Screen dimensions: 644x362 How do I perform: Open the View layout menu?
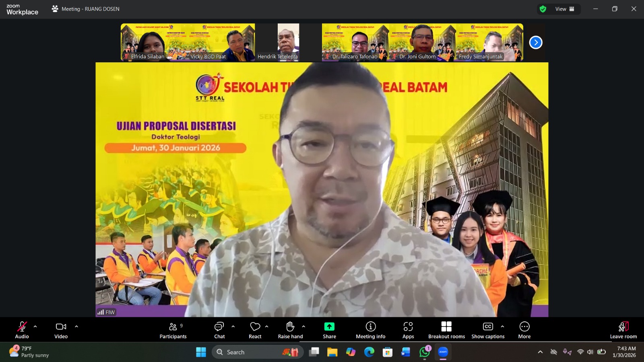click(565, 9)
